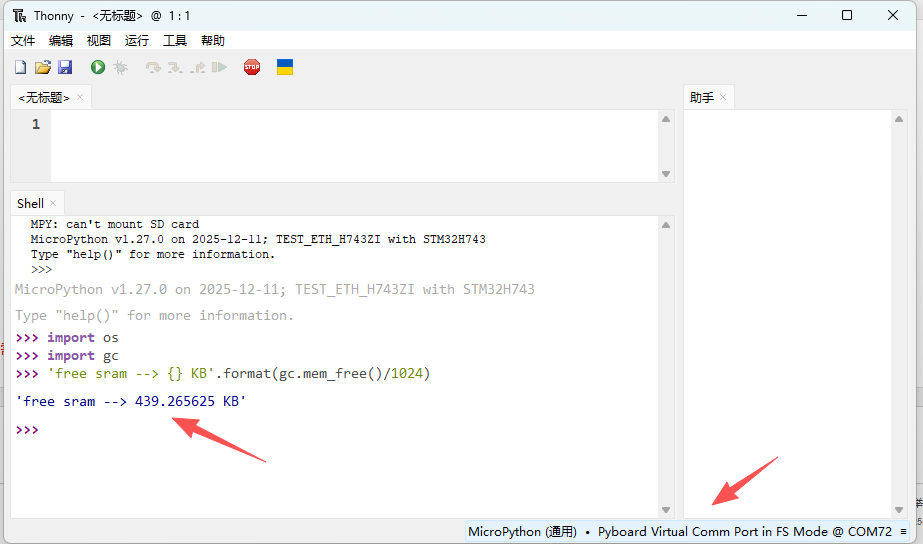The width and height of the screenshot is (923, 544).
Task: Click the Ukraine flag icon
Action: [x=285, y=67]
